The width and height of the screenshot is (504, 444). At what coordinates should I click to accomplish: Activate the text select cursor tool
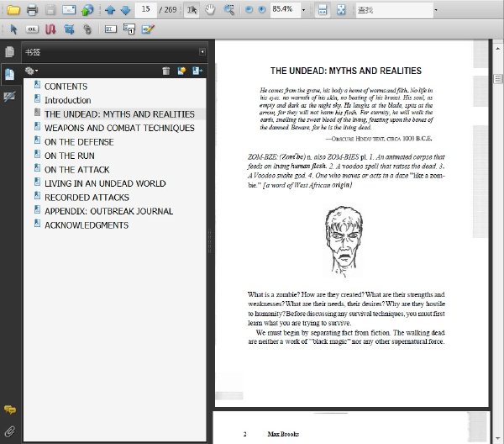(x=192, y=10)
